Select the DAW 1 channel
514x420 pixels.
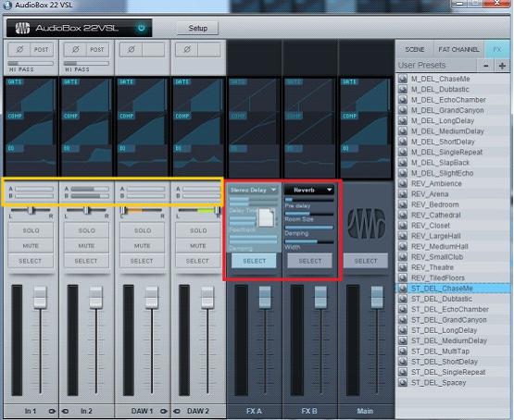(x=142, y=261)
